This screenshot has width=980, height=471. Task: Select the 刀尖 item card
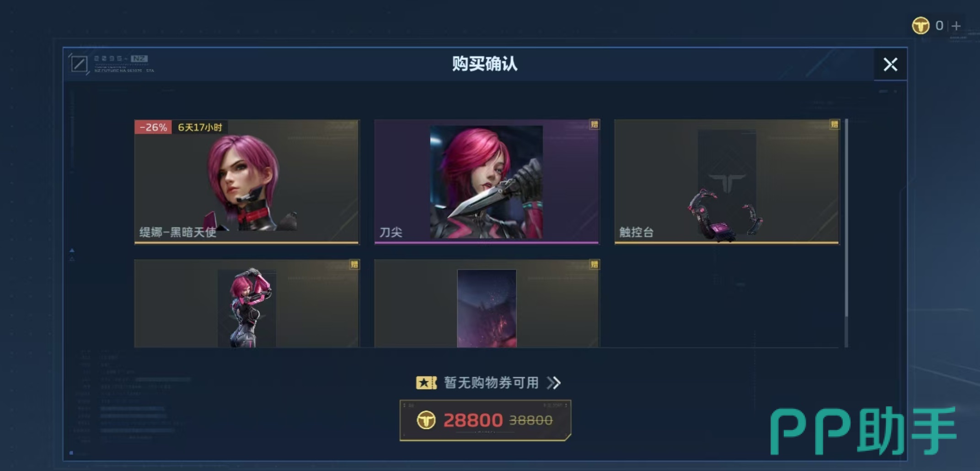pos(487,182)
